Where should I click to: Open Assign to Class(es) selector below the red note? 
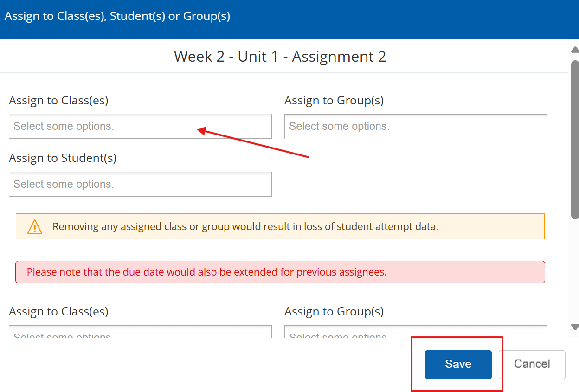140,332
